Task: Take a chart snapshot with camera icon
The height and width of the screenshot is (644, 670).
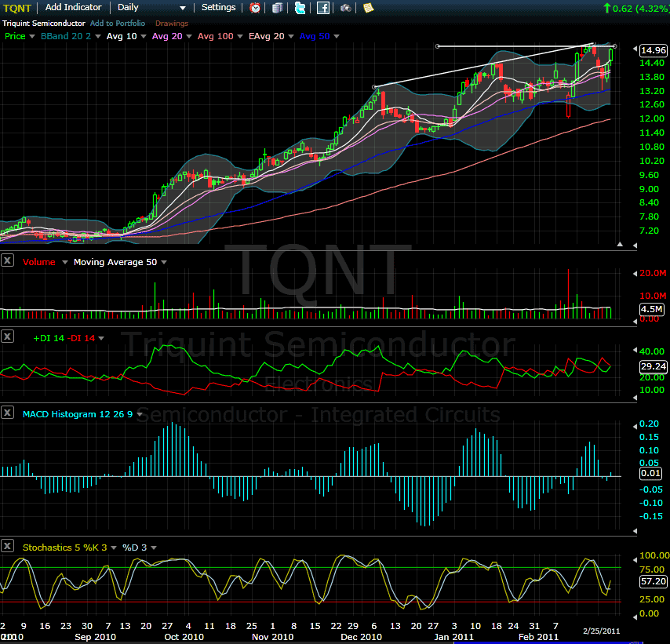Action: [345, 8]
